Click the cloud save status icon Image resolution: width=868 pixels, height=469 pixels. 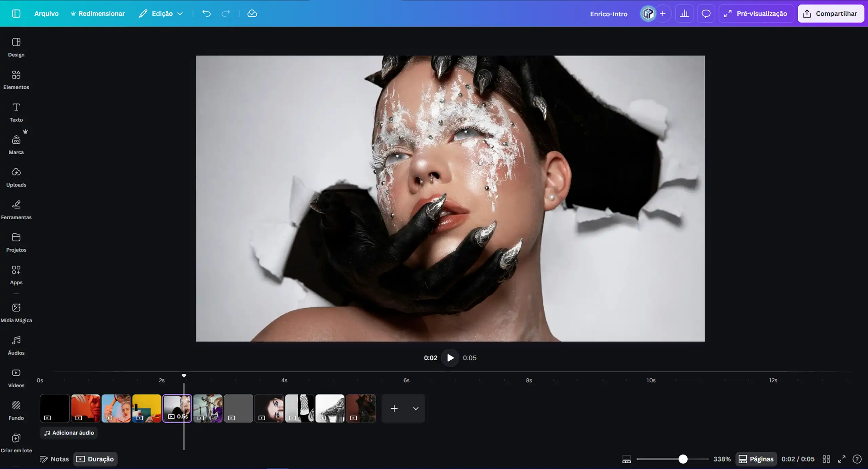coord(252,14)
